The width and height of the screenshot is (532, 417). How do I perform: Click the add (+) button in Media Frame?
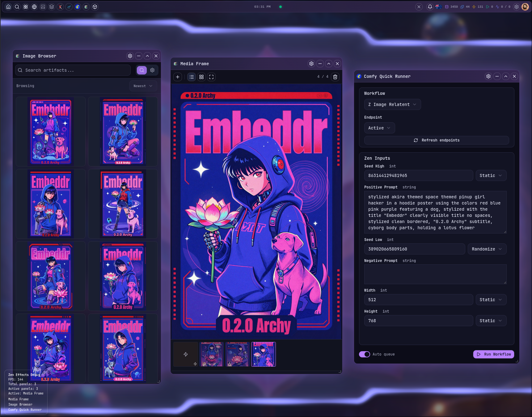tap(178, 77)
